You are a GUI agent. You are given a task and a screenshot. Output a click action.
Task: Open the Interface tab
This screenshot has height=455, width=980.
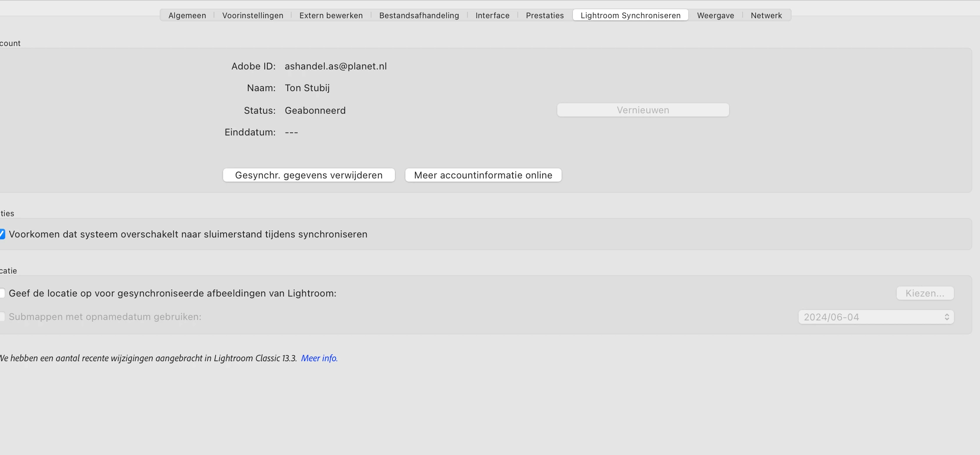tap(492, 15)
